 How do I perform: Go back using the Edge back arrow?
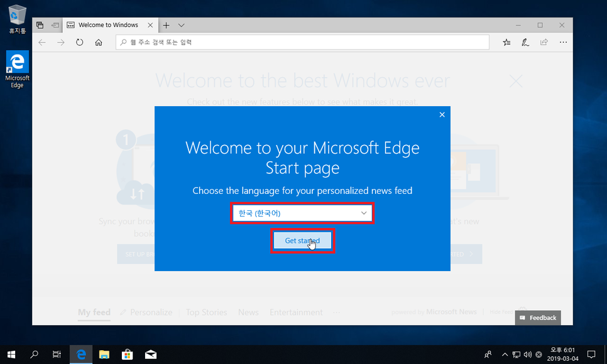42,43
